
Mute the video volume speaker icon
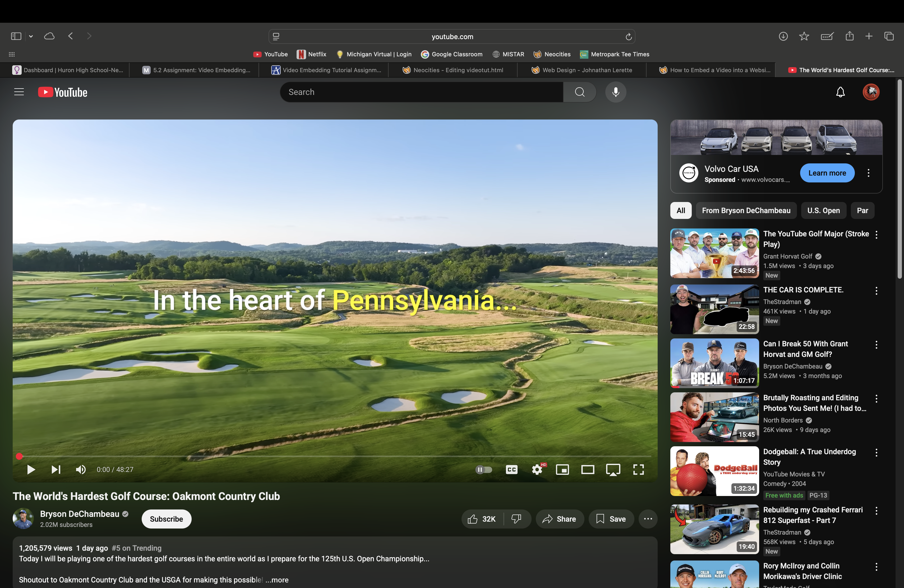coord(81,470)
